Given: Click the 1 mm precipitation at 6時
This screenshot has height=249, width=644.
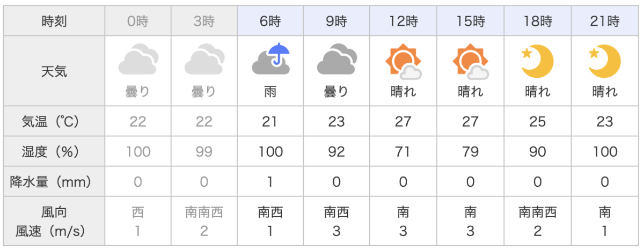Looking at the screenshot, I should coord(270,182).
